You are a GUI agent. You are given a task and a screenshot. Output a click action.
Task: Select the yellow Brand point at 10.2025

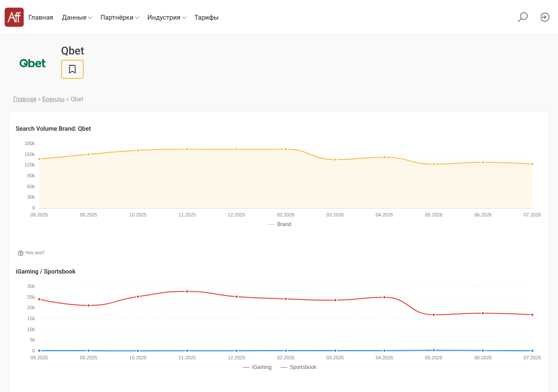(x=138, y=150)
